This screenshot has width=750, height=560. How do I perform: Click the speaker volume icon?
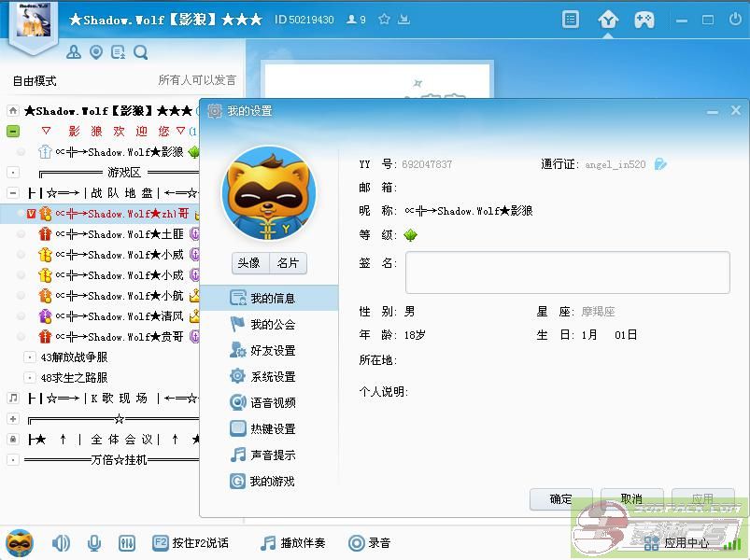pos(61,543)
